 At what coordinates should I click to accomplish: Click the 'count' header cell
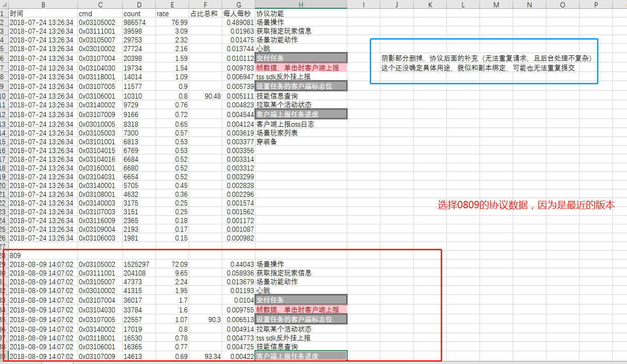click(139, 14)
